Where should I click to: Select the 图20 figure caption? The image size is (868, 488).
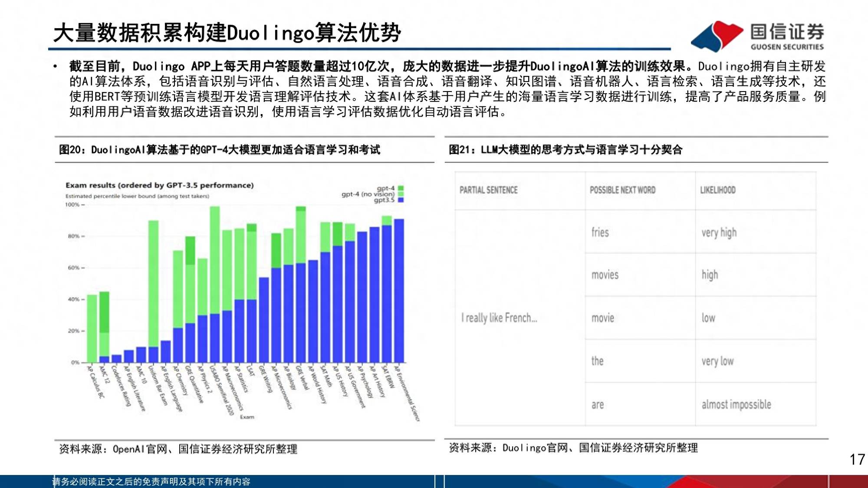[220, 150]
